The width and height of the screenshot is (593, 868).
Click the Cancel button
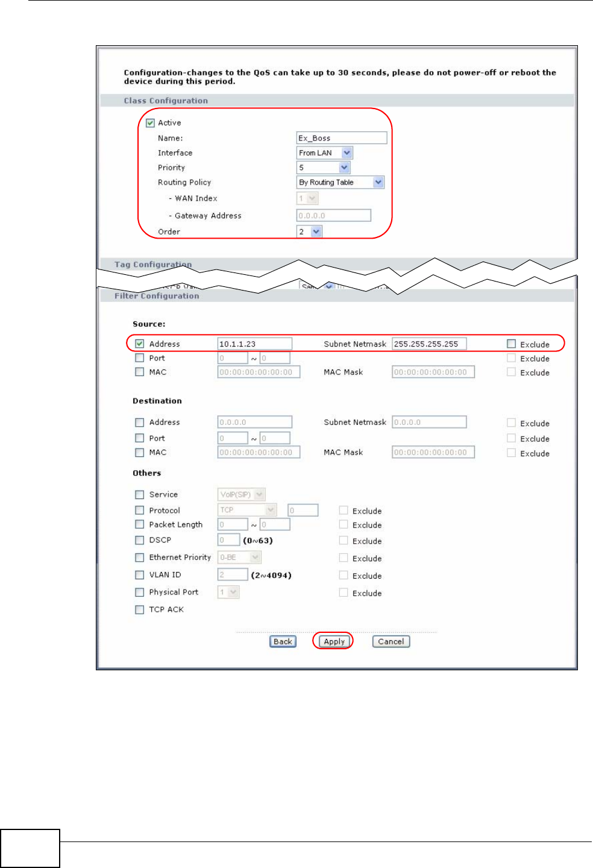coord(391,641)
